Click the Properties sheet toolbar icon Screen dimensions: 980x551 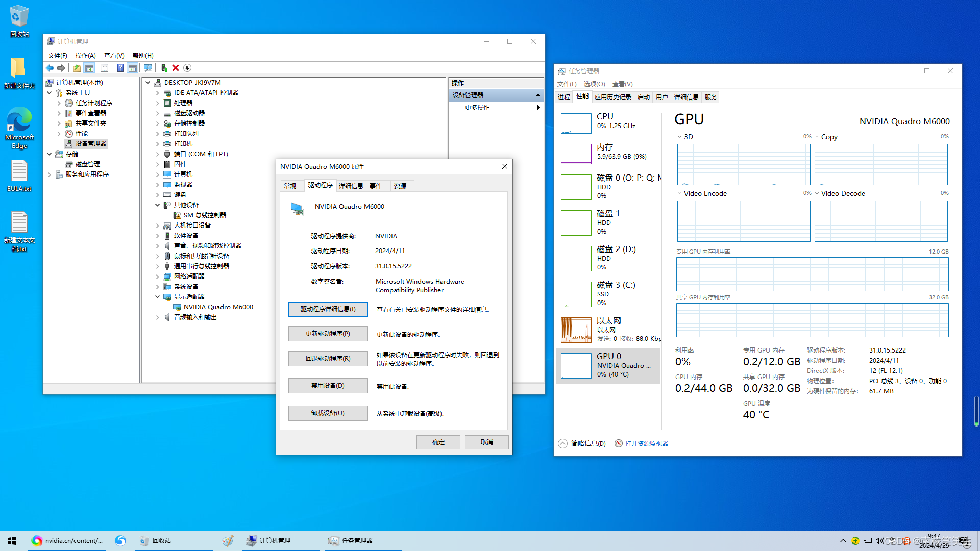click(x=104, y=68)
